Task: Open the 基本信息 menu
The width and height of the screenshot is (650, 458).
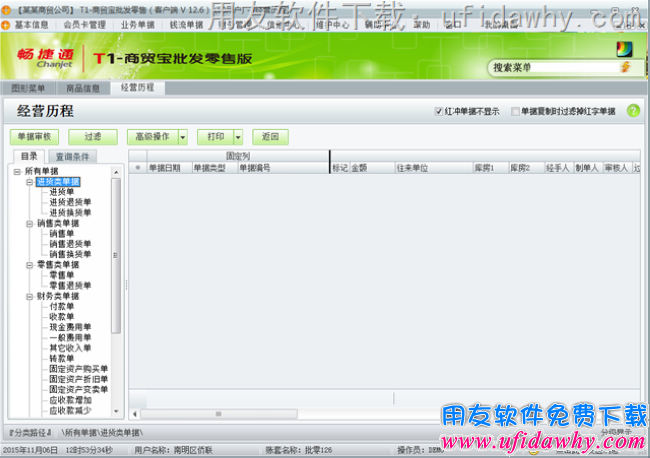Action: click(32, 25)
